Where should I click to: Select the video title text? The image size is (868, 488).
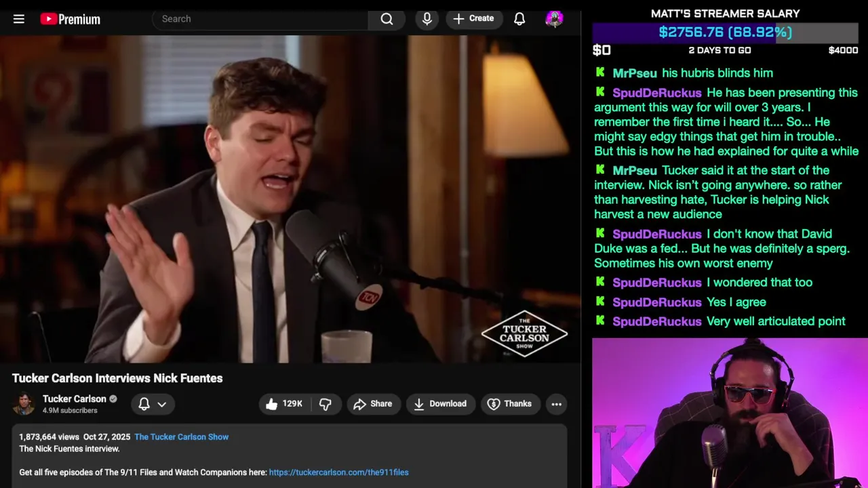click(x=117, y=378)
